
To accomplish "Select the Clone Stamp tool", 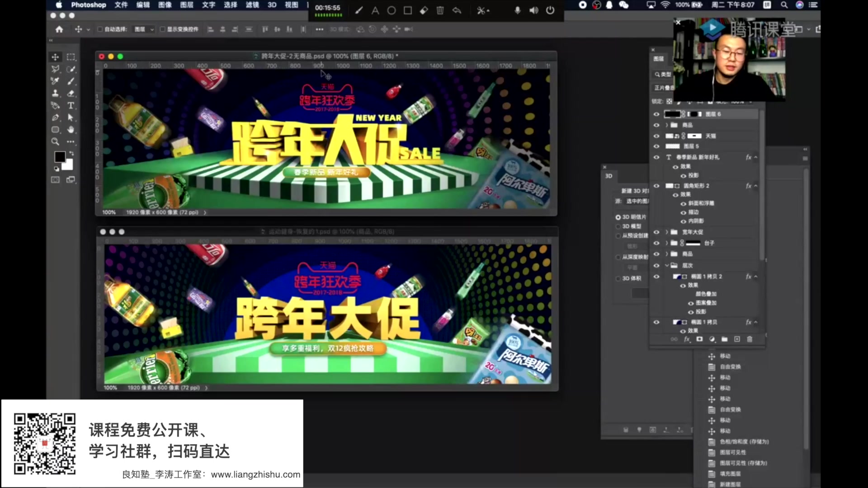I will [55, 94].
